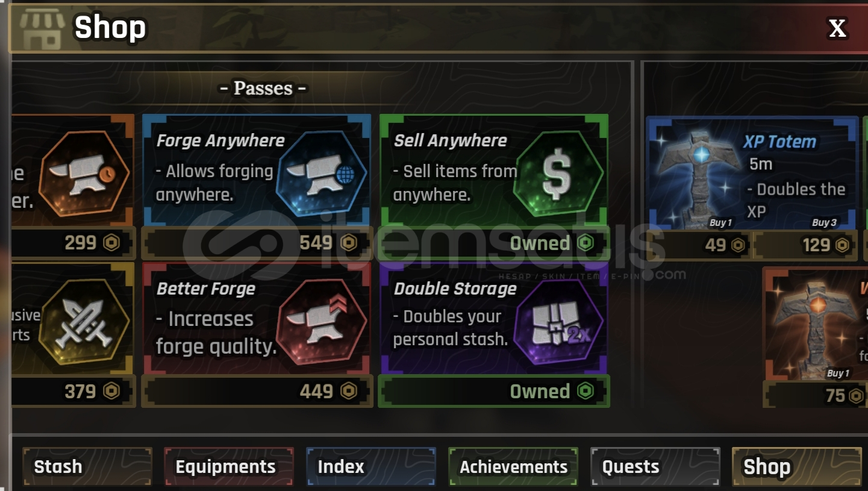The height and width of the screenshot is (491, 868).
Task: Click the orange anvil clock pass icon
Action: pos(84,174)
